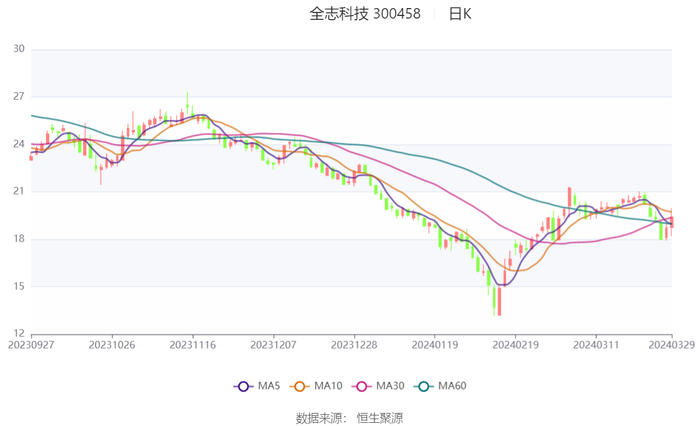Toggle the MA30 series legend label
The height and width of the screenshot is (426, 700).
[x=389, y=386]
